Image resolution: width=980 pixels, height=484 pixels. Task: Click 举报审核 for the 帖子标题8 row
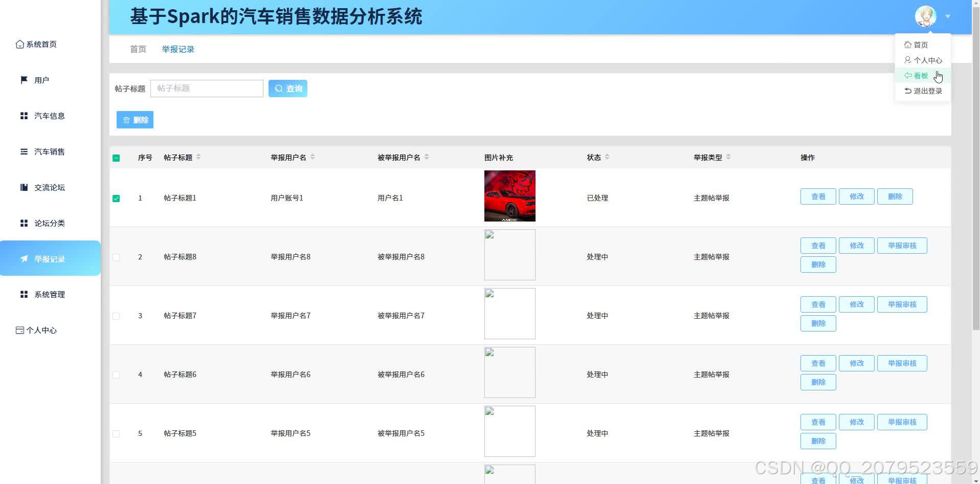tap(902, 246)
